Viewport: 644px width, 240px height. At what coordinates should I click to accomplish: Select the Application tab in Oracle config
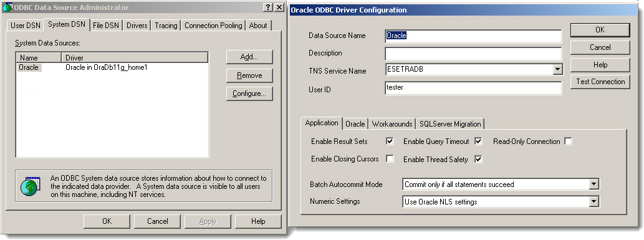322,123
